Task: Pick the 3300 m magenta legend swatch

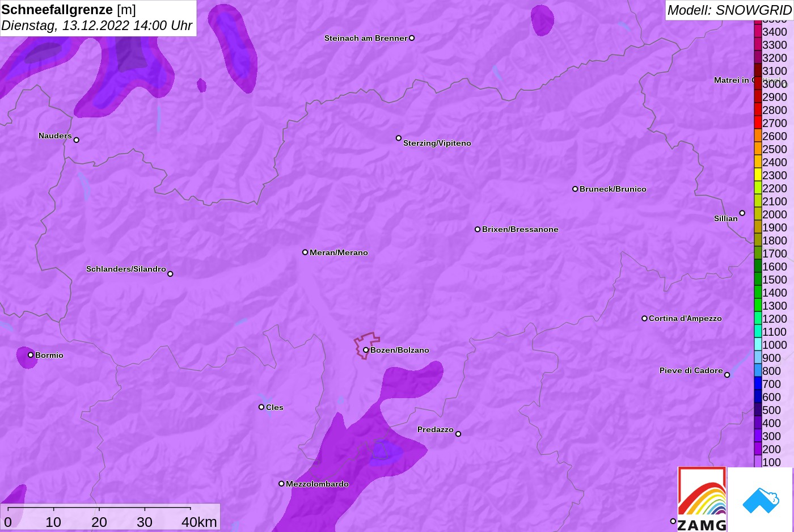Action: coord(758,45)
